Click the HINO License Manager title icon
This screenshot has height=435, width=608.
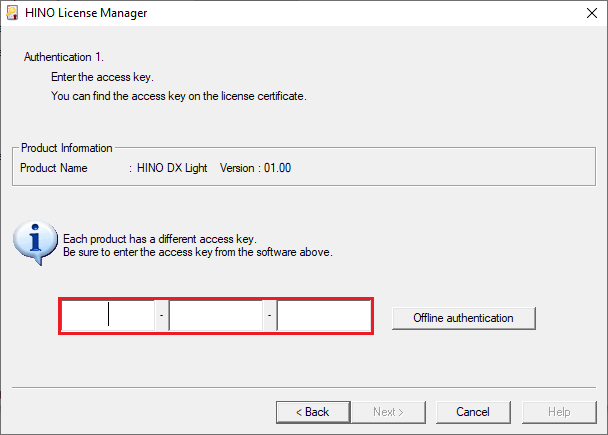(x=12, y=13)
